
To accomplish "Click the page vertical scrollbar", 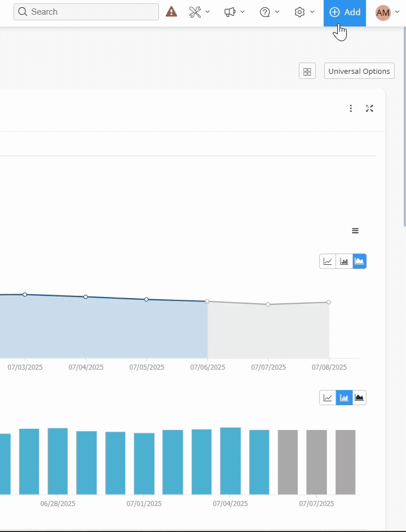I will click(404, 169).
